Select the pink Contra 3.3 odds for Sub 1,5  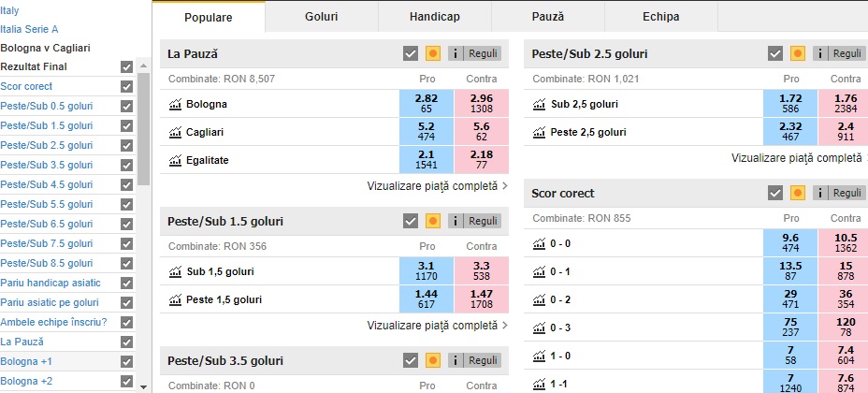tap(482, 271)
